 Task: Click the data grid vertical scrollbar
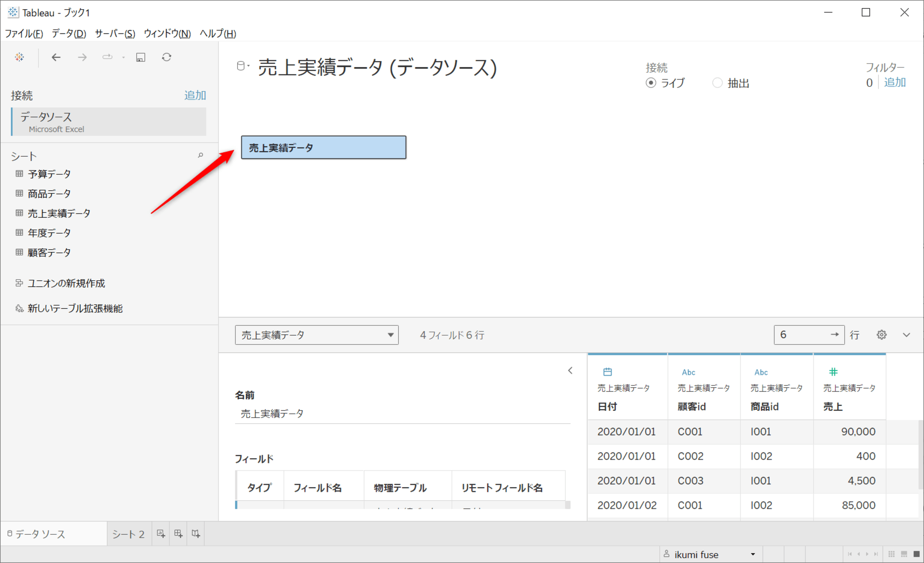click(921, 454)
